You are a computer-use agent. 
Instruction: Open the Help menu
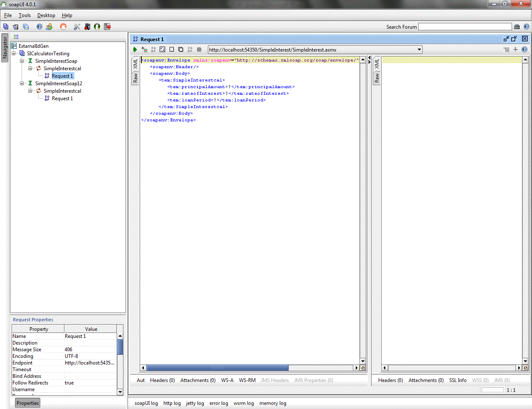(67, 15)
